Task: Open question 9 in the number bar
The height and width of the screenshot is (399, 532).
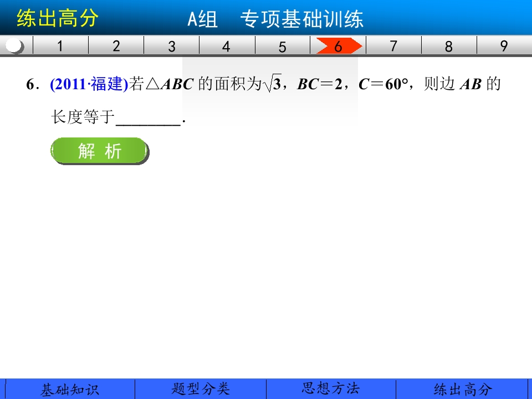Action: pos(504,46)
